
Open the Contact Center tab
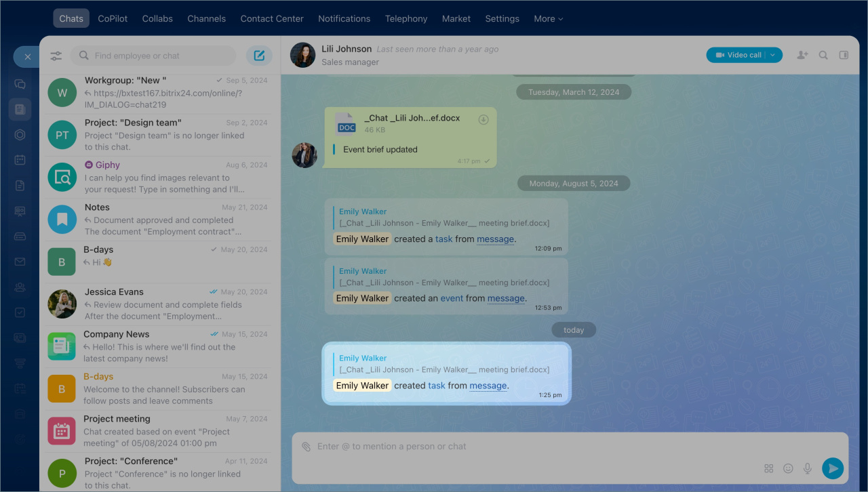pyautogui.click(x=272, y=18)
